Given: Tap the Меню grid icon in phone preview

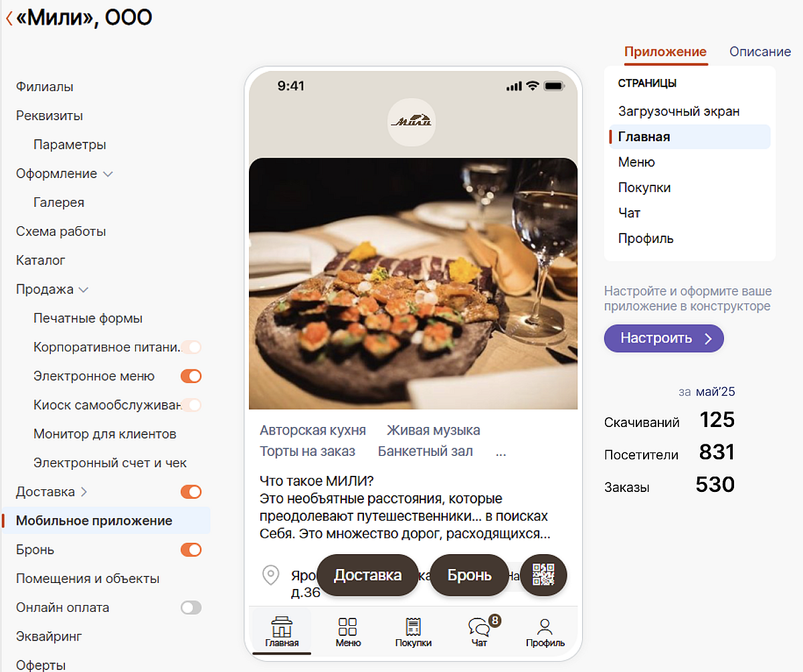Looking at the screenshot, I should [348, 628].
